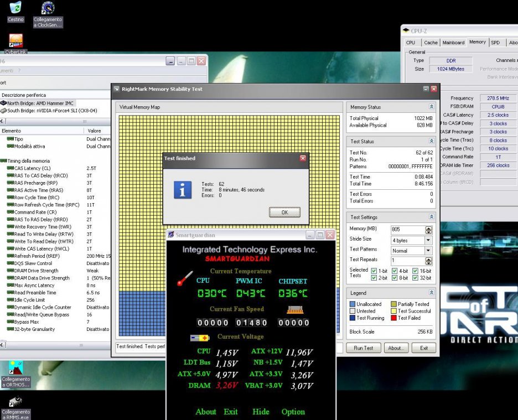
Task: Click the Smartguardian title bar icon
Action: [x=171, y=235]
